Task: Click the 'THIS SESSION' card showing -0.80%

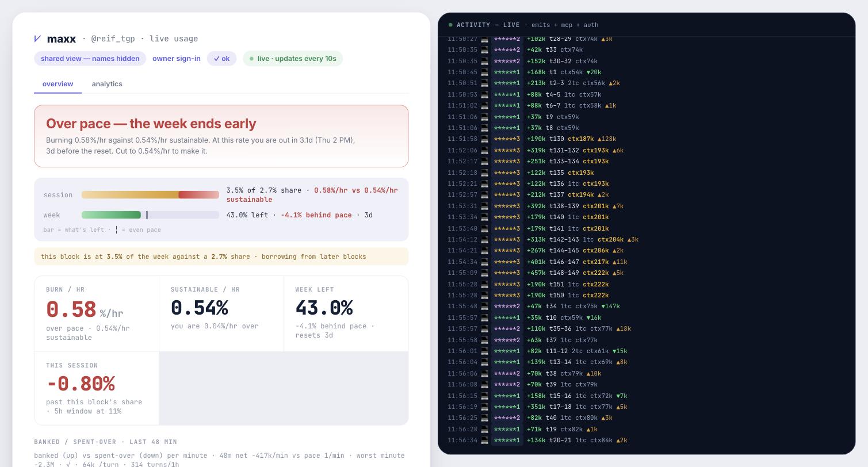Action: (97, 388)
